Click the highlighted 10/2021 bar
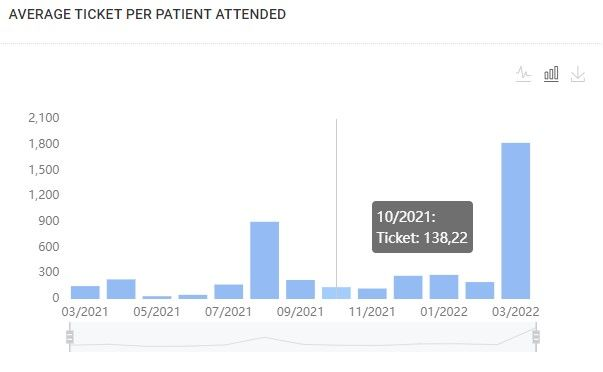 336,293
